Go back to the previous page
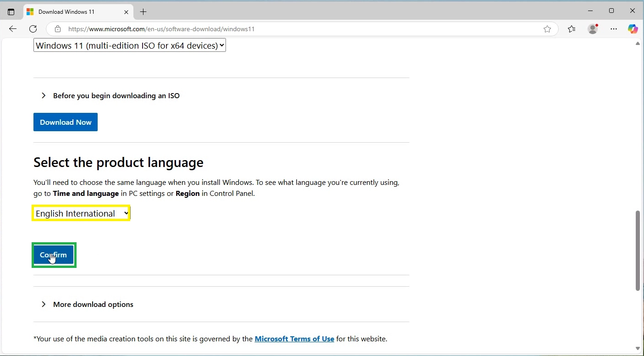Screen dimensions: 644x356 click(13, 29)
